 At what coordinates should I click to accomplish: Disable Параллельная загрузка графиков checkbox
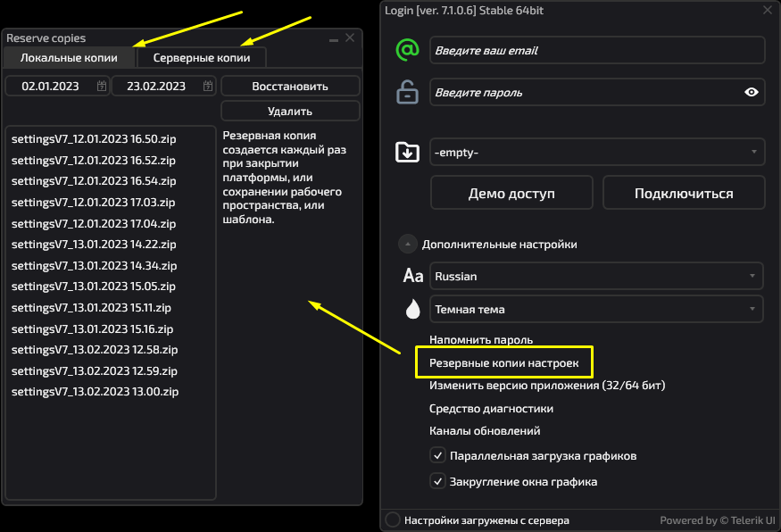pyautogui.click(x=437, y=455)
